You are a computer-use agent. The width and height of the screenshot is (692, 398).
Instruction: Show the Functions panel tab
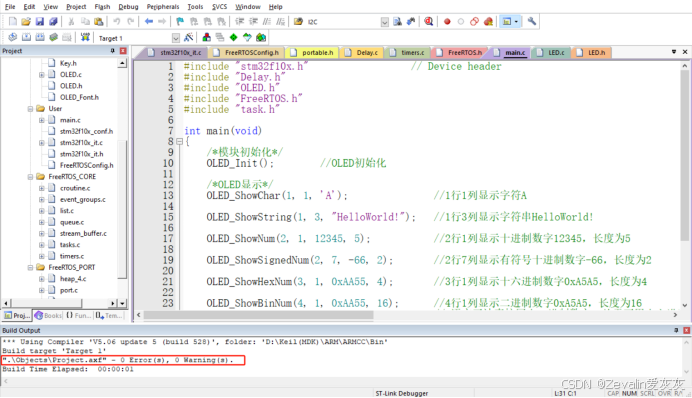click(x=79, y=315)
